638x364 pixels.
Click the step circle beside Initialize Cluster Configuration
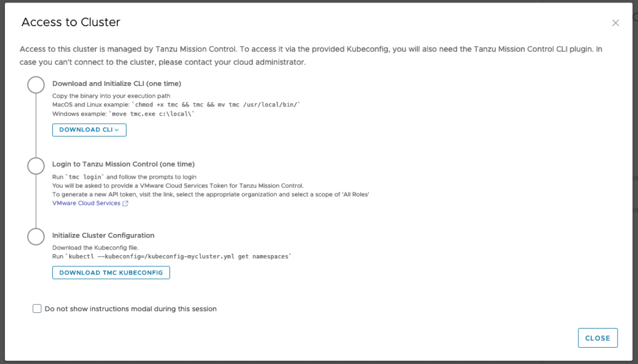pos(36,237)
